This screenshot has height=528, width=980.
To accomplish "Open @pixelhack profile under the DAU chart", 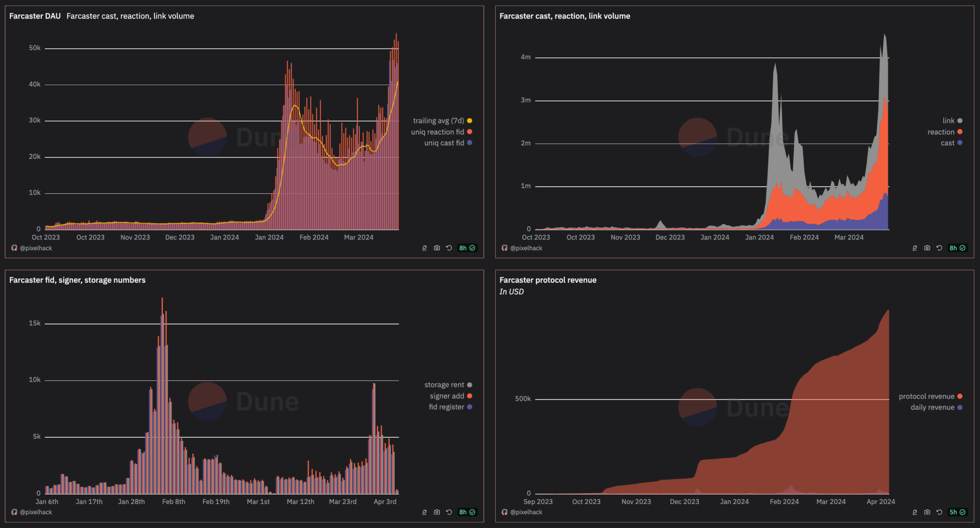I will tap(36, 248).
